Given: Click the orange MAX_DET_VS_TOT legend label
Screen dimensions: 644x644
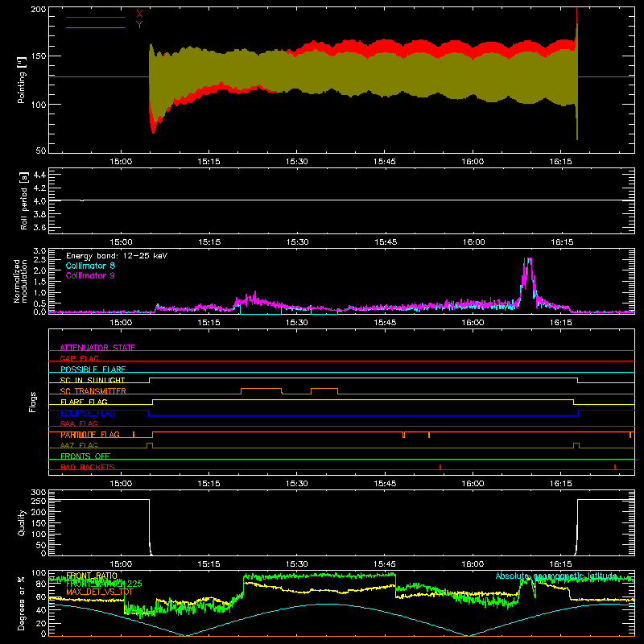Looking at the screenshot, I should [x=100, y=592].
